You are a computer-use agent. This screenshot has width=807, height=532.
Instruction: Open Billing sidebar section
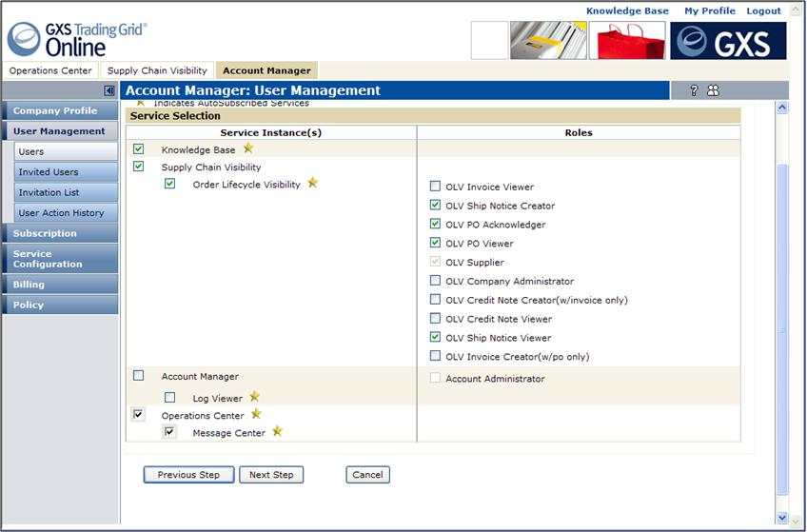tap(60, 284)
